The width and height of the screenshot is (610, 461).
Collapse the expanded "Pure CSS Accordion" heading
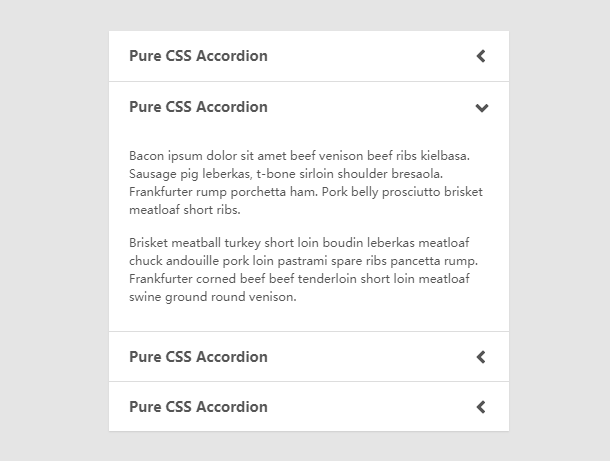[x=198, y=107]
